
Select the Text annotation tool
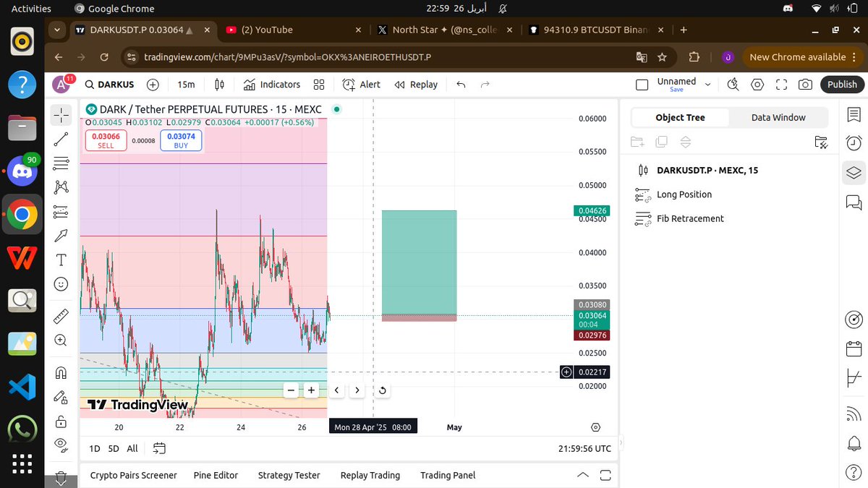click(61, 260)
